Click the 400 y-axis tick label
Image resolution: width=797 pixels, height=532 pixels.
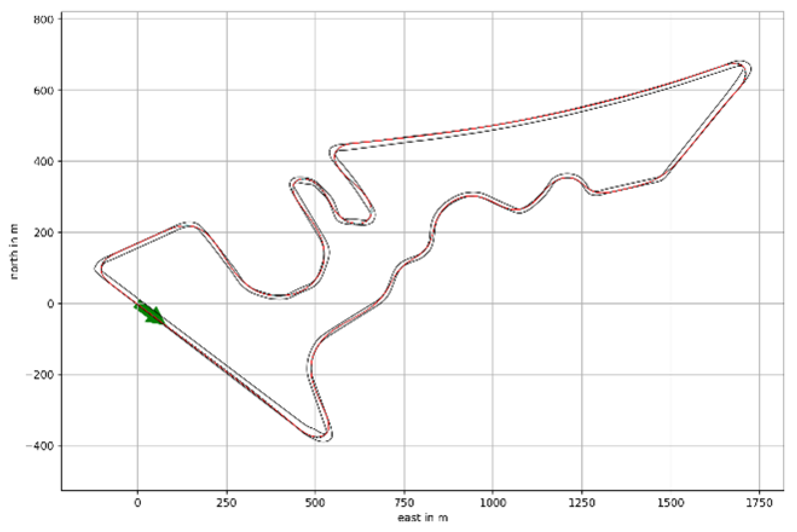(44, 161)
